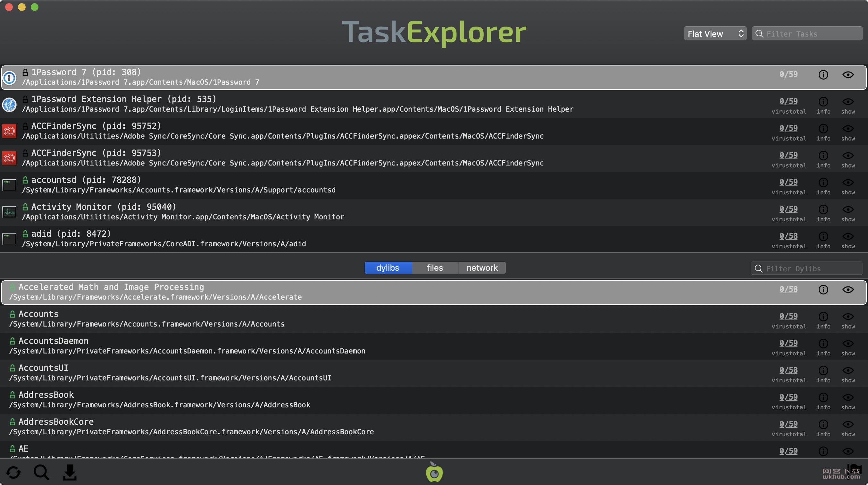
Task: Open VirusTotal result for Accelerate dylib
Action: [x=789, y=289]
